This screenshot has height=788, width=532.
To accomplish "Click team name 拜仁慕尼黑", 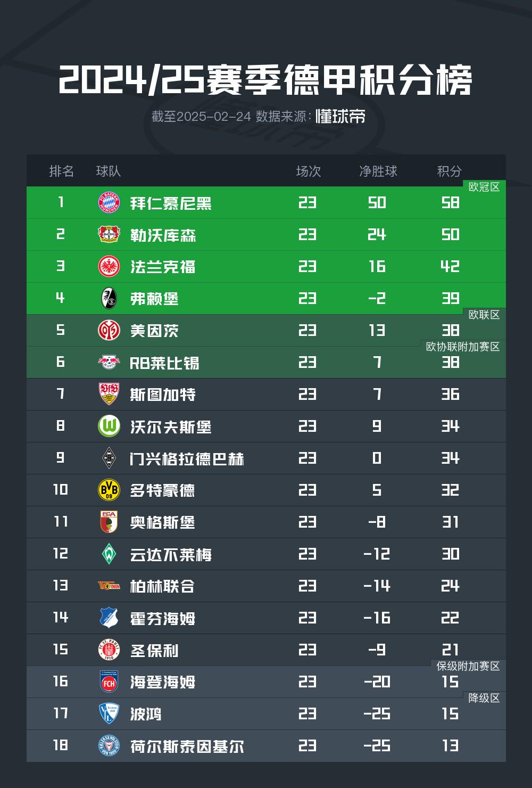I will click(171, 203).
